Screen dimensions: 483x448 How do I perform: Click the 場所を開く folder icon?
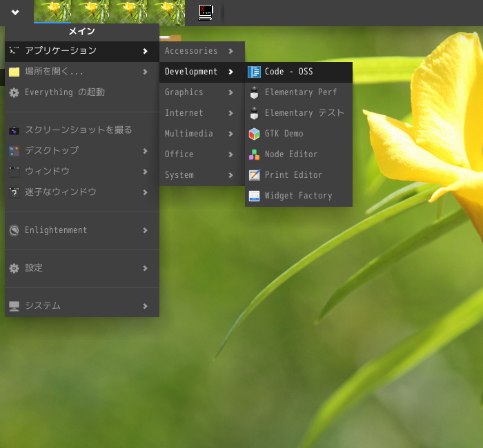(14, 72)
